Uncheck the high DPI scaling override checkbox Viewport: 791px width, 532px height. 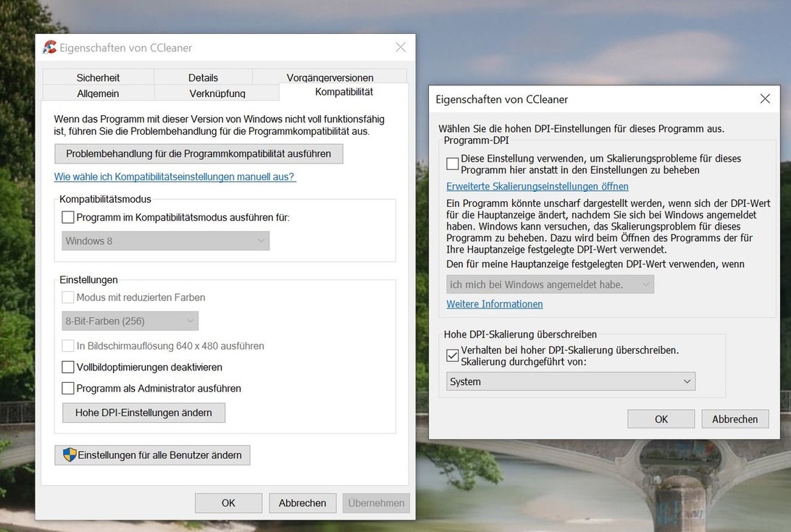pyautogui.click(x=453, y=355)
